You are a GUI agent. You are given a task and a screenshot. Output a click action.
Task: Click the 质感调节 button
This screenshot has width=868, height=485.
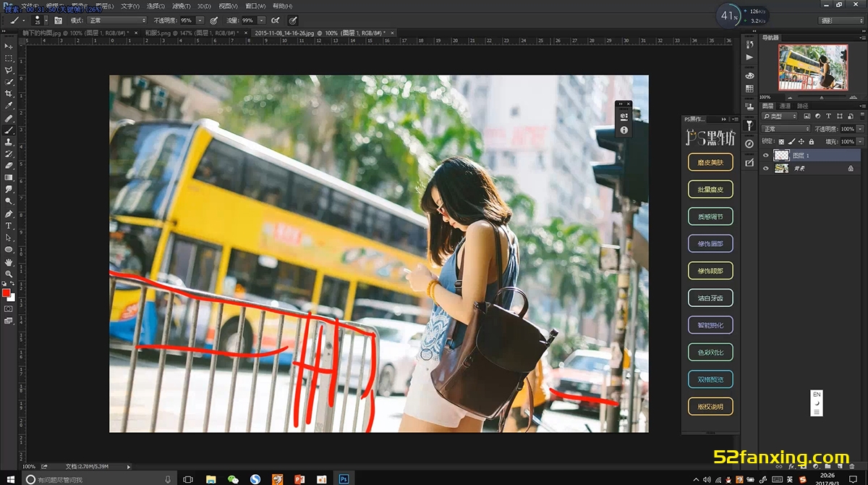pos(710,216)
